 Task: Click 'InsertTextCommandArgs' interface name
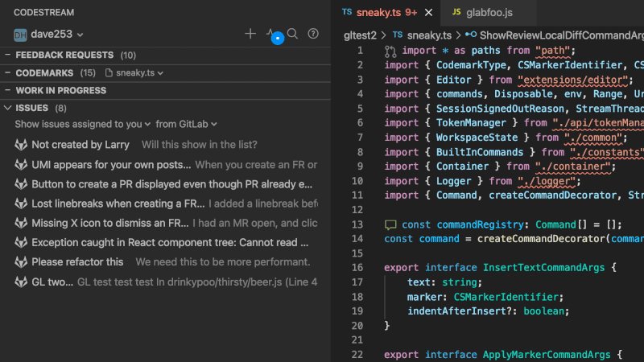click(x=544, y=268)
